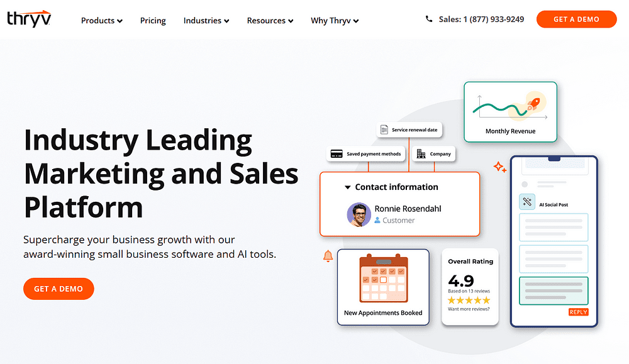Viewport: 629px width, 364px height.
Task: Click the rocket icon on Monthly Revenue chart
Action: click(x=534, y=104)
